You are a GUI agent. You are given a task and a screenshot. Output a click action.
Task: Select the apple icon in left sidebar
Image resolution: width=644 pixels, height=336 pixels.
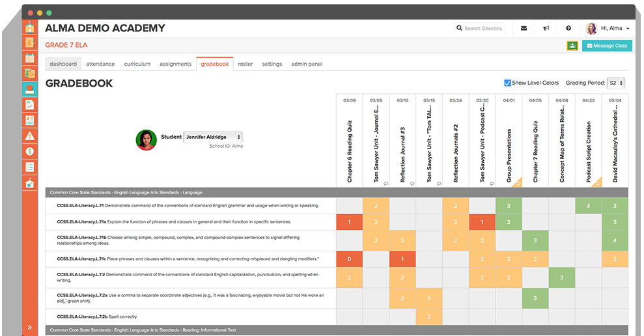click(x=30, y=89)
